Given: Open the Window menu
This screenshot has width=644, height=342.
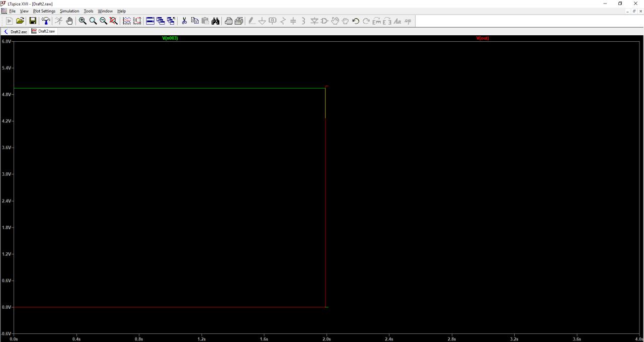Looking at the screenshot, I should point(105,11).
